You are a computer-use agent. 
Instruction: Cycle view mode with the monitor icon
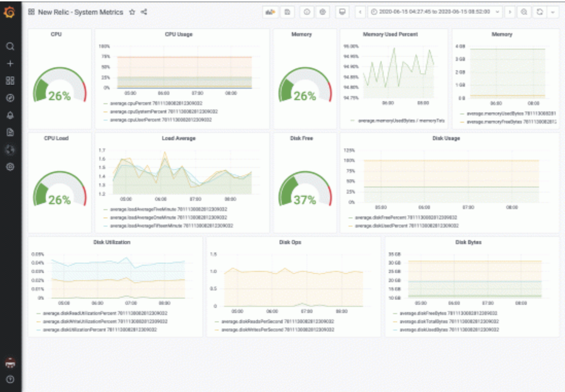coord(342,12)
